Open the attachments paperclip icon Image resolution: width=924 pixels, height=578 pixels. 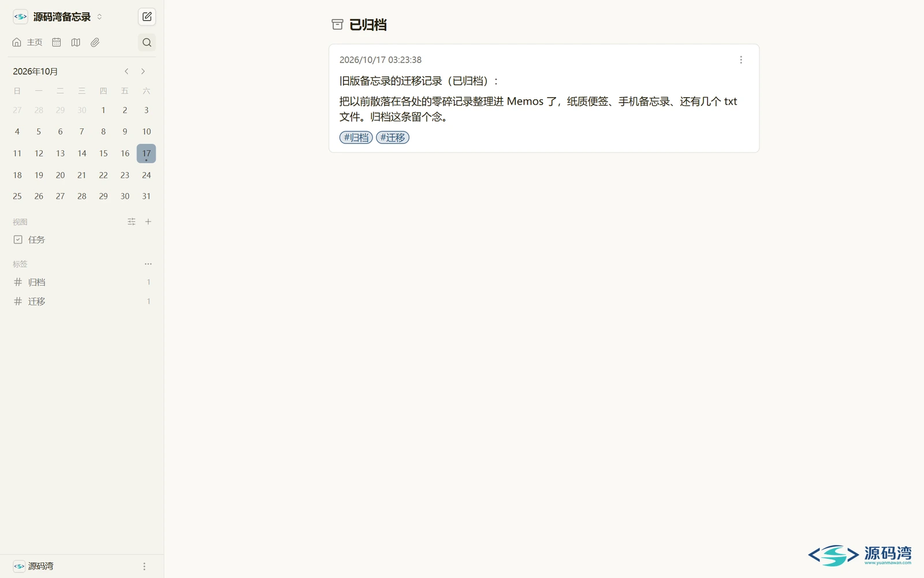95,42
